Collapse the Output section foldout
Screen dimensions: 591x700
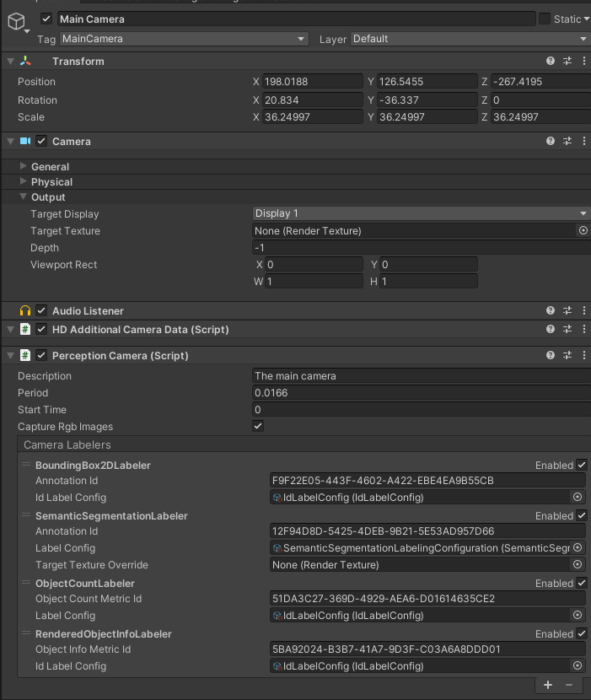click(24, 197)
